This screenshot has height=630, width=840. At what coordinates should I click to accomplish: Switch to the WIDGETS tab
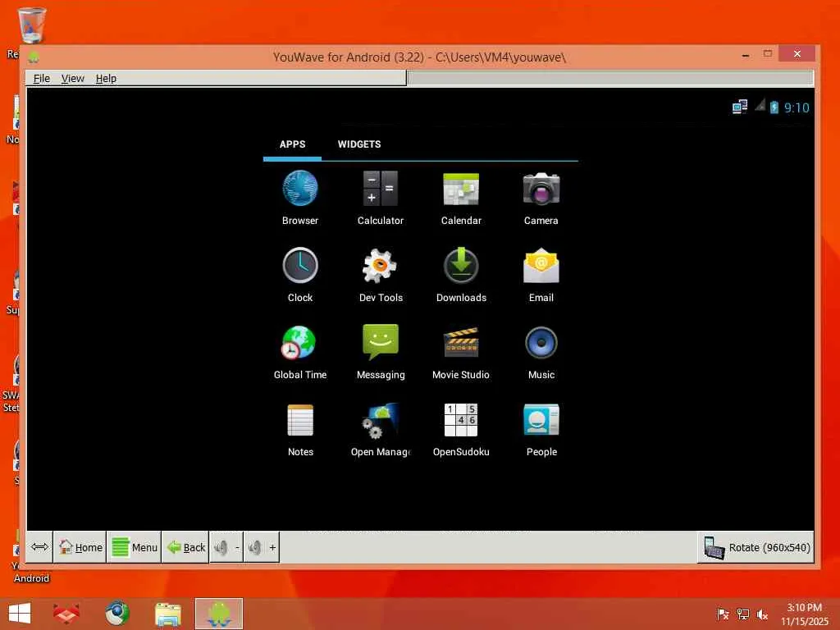point(359,144)
